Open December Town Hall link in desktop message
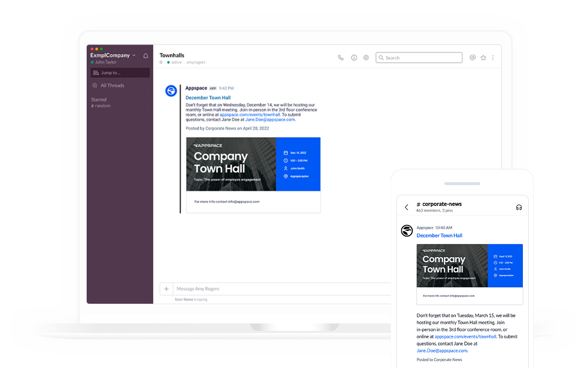588x368 pixels. (208, 98)
